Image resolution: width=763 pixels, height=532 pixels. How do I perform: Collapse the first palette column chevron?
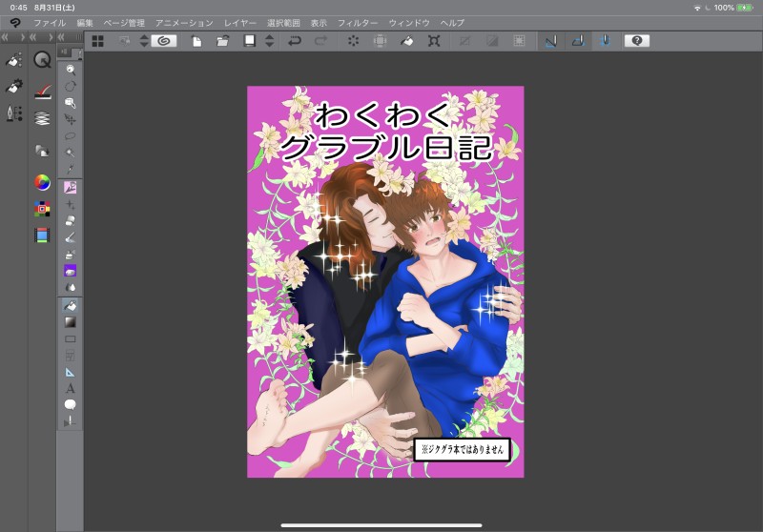click(5, 37)
